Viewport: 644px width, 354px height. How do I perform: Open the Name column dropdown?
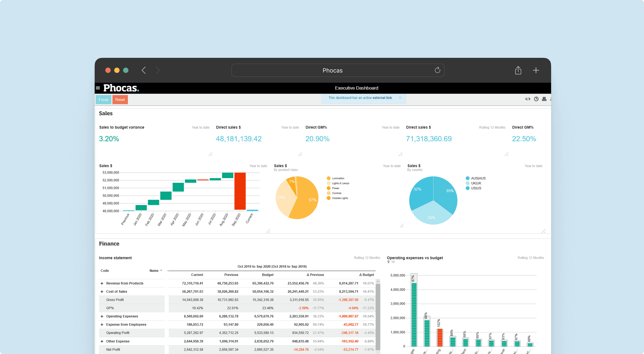[x=161, y=271]
